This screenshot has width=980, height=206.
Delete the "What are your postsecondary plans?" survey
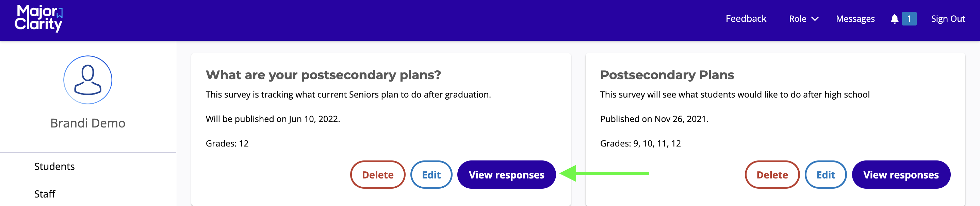point(377,175)
